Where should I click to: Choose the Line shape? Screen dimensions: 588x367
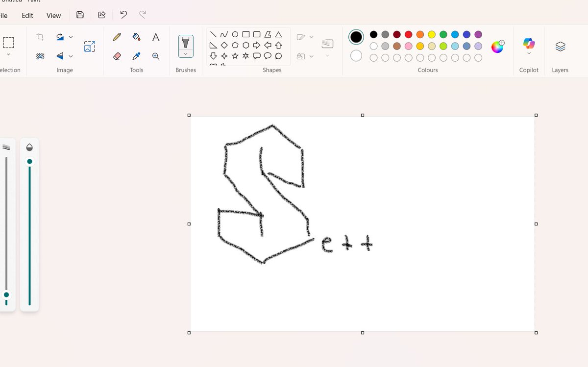point(213,34)
